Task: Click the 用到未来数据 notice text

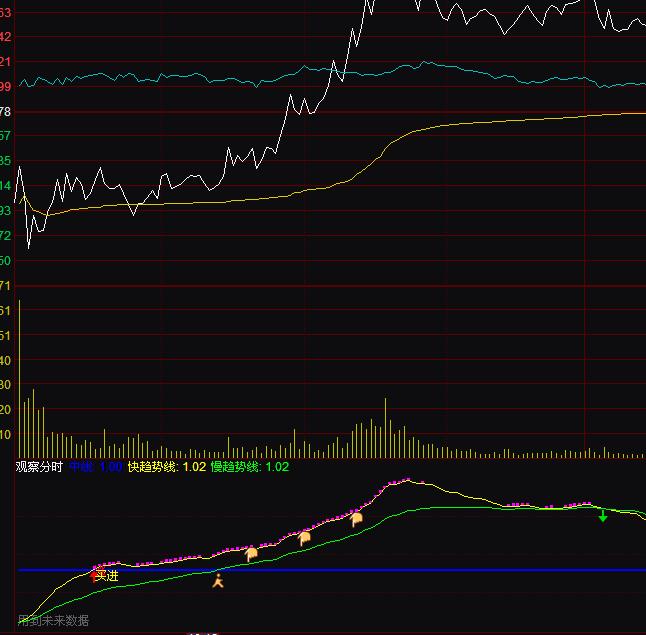Action: [x=54, y=621]
